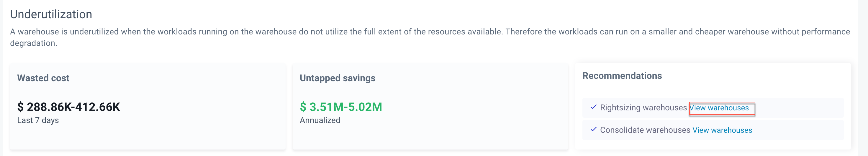Image resolution: width=868 pixels, height=156 pixels.
Task: Open View warehouses link for Rightsizing warehouses
Action: (x=719, y=108)
